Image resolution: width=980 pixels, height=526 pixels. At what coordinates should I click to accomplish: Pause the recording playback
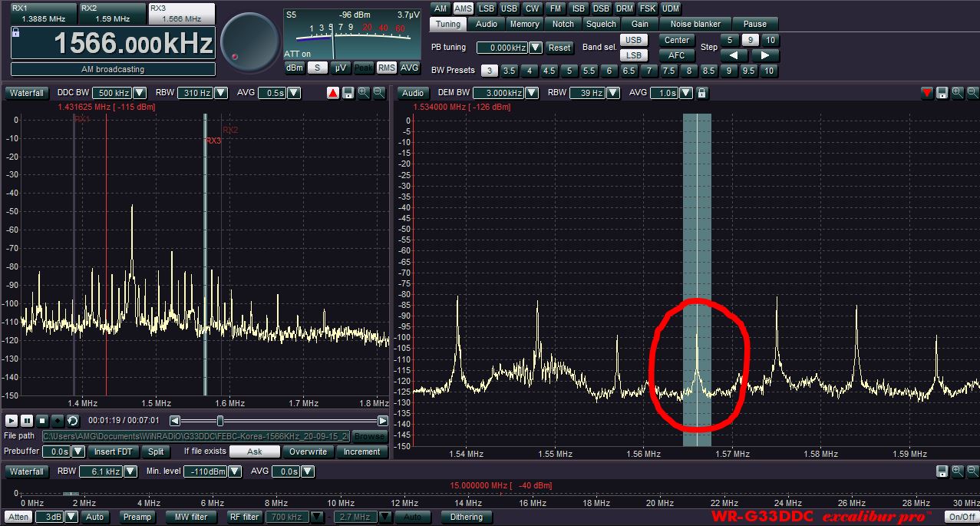click(x=27, y=421)
